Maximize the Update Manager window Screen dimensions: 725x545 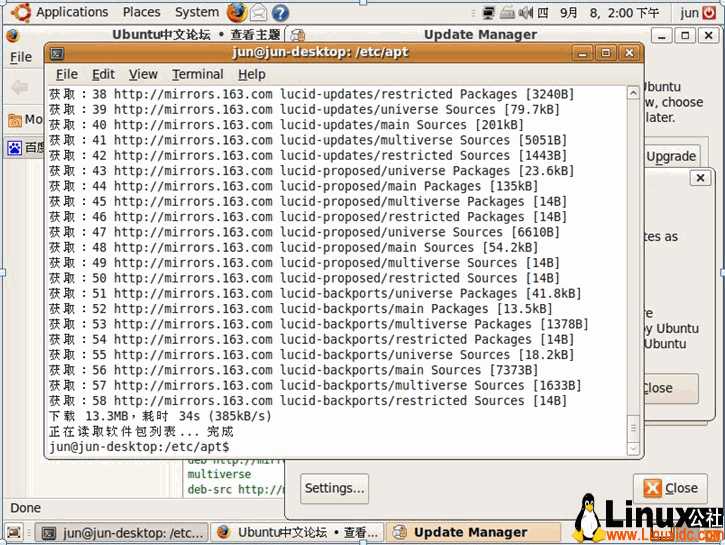tap(685, 36)
